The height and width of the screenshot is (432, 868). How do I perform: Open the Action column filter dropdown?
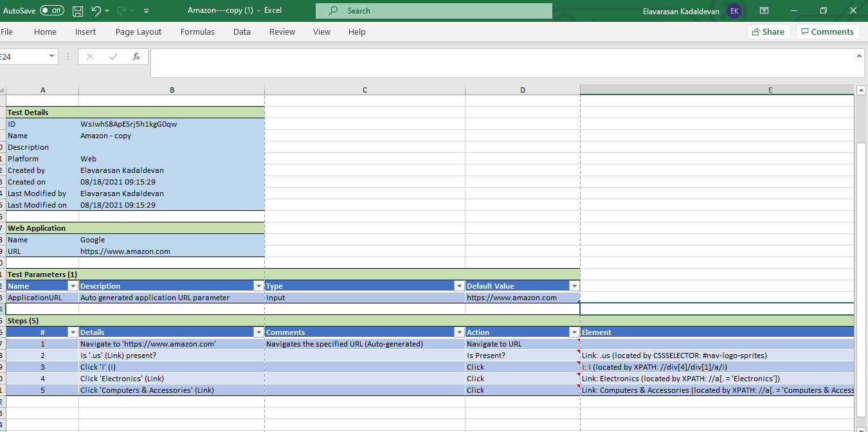[574, 332]
